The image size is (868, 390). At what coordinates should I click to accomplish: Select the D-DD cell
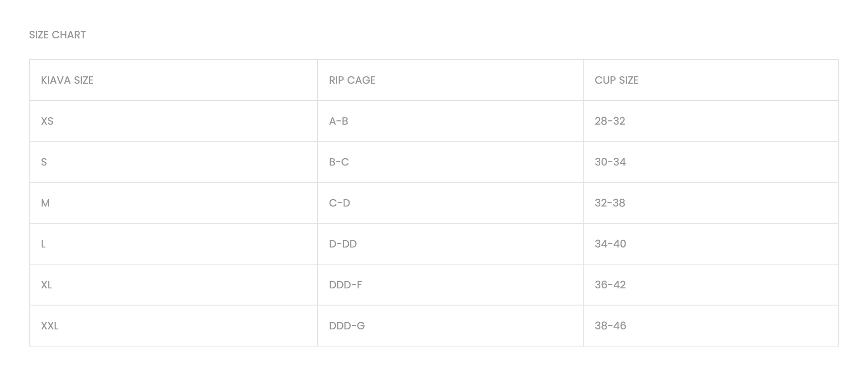343,244
